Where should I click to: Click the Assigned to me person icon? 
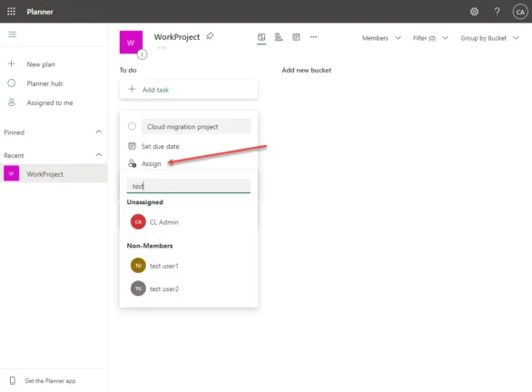point(11,103)
